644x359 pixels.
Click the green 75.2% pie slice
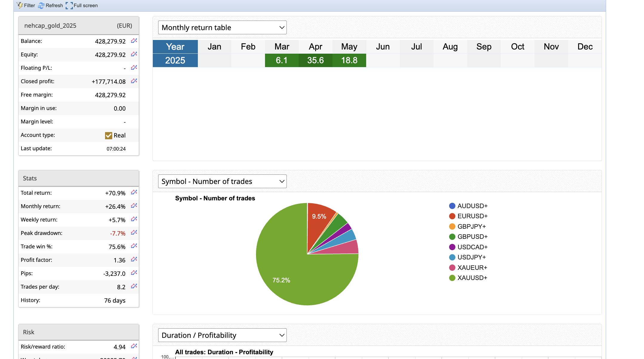286,268
